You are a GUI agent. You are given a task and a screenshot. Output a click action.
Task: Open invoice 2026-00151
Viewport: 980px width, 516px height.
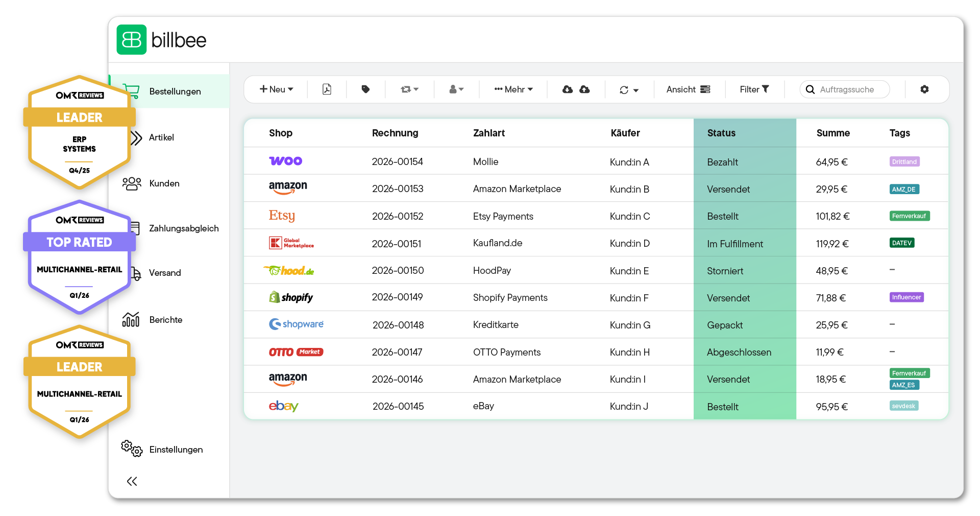tap(397, 244)
